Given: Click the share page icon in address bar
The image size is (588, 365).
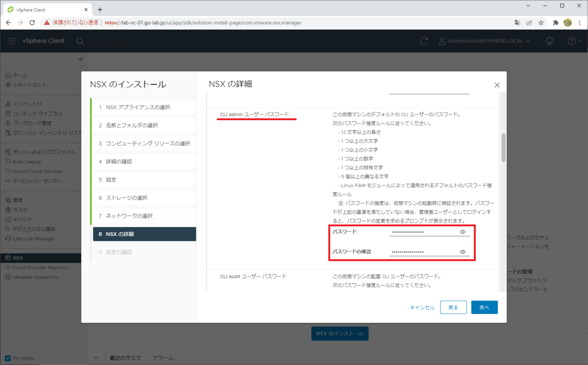Looking at the screenshot, I should pos(529,23).
